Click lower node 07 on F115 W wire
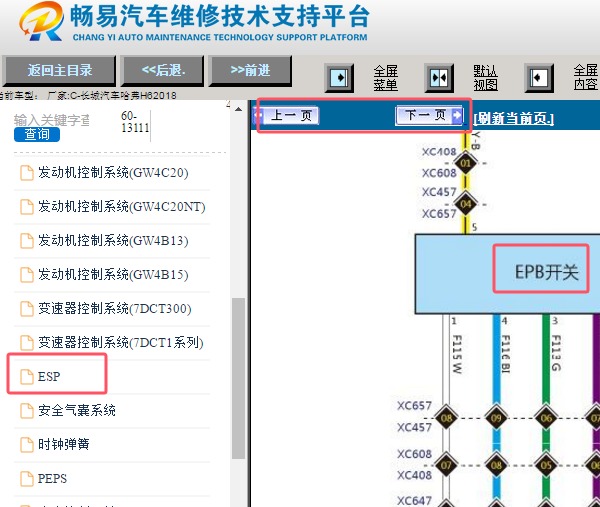This screenshot has width=600, height=507. point(446,465)
